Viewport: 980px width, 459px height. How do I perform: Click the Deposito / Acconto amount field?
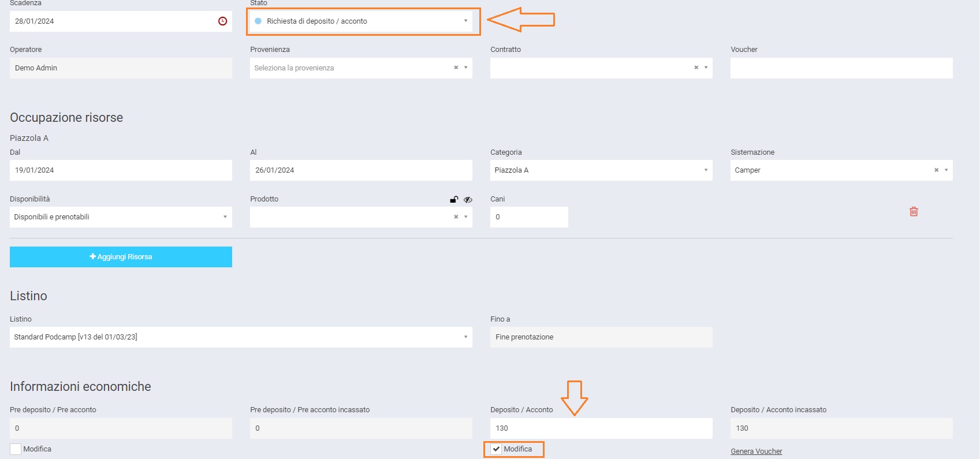[x=601, y=428]
